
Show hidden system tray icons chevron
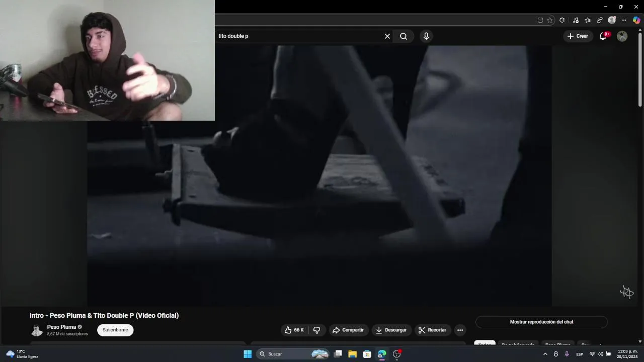click(x=545, y=354)
